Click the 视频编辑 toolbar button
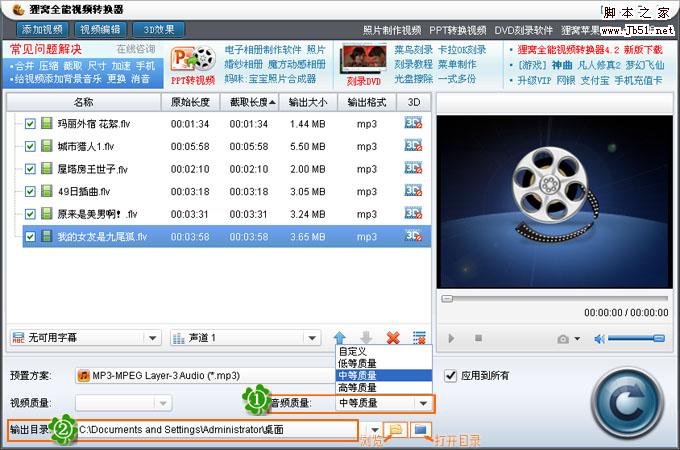This screenshot has width=680, height=450. (x=100, y=29)
